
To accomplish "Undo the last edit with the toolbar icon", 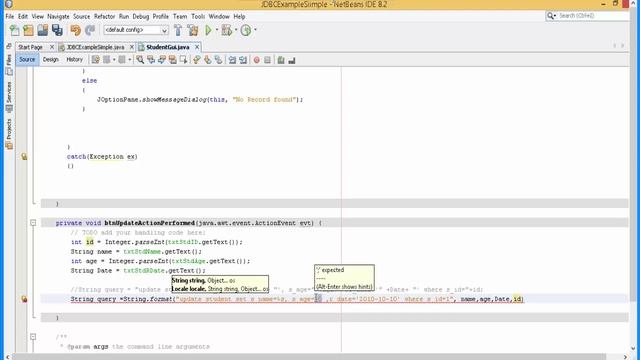I will tap(76, 30).
